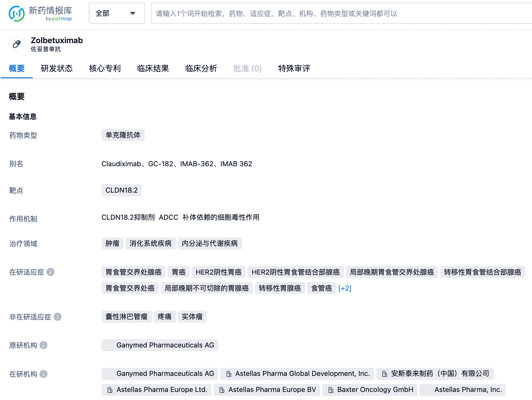Show info tooltip for 在研机构
The width and height of the screenshot is (532, 400).
click(43, 374)
